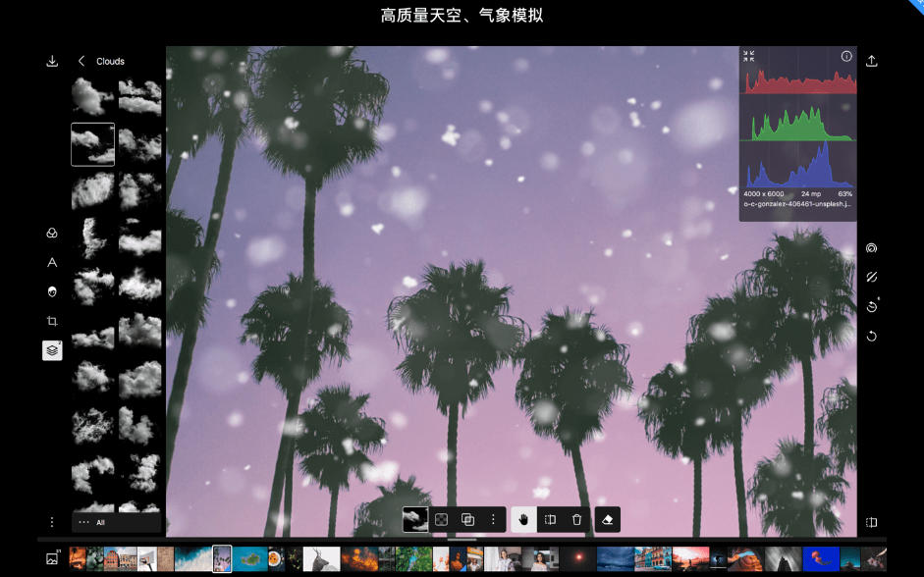Image resolution: width=924 pixels, height=577 pixels.
Task: Click the info button on histogram panel
Action: point(846,57)
